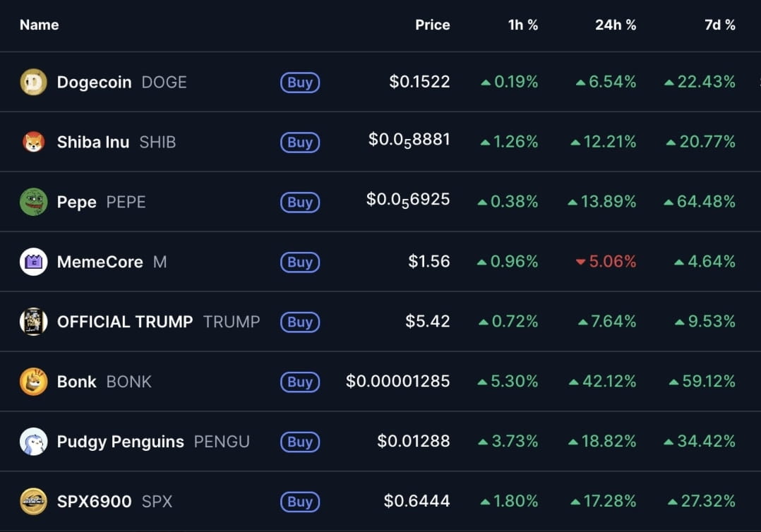Click Buy next to OFFICIAL TRUMP

[300, 322]
